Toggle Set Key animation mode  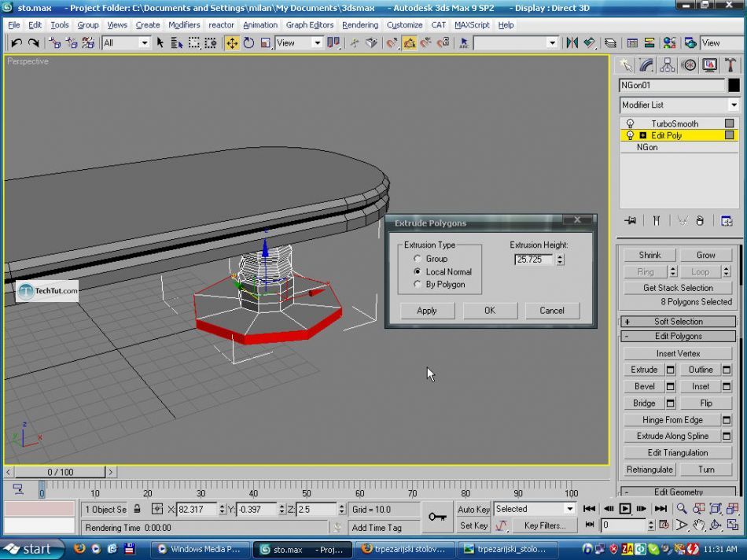coord(473,525)
